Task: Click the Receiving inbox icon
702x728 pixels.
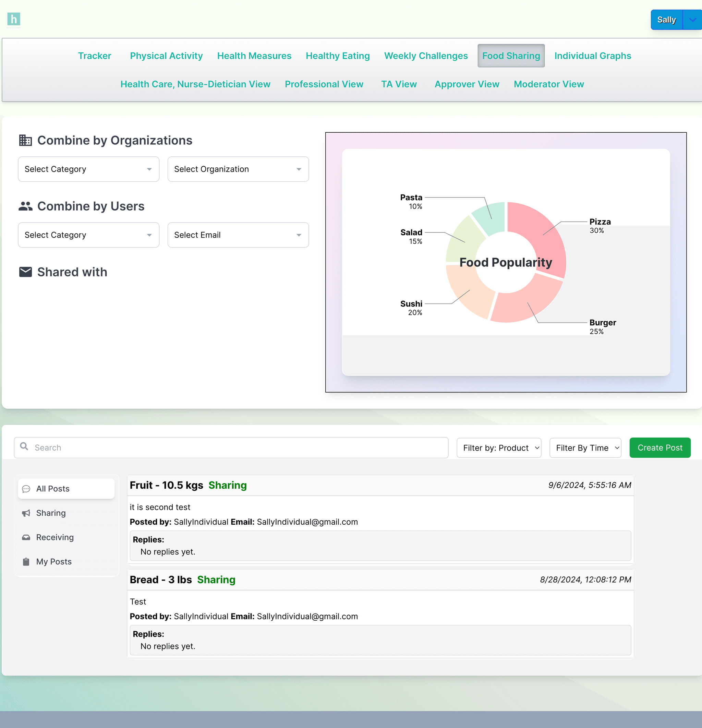Action: [x=26, y=538]
